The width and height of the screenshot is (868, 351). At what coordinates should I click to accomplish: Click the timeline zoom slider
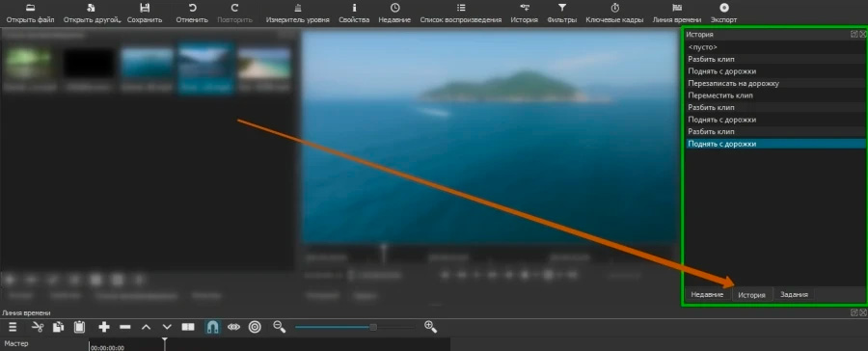[354, 327]
